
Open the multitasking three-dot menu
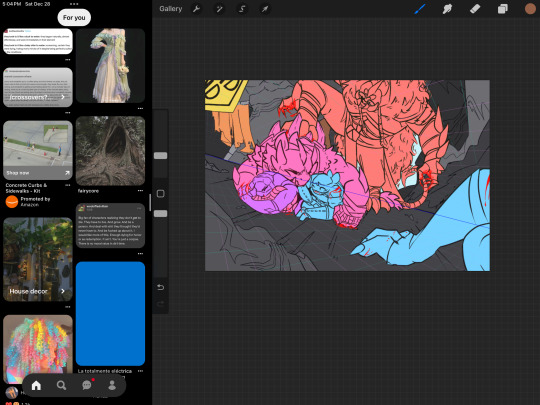coord(74,4)
